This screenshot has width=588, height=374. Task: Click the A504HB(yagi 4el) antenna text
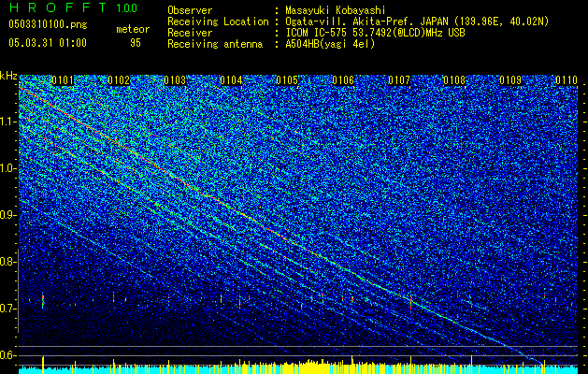(x=330, y=44)
